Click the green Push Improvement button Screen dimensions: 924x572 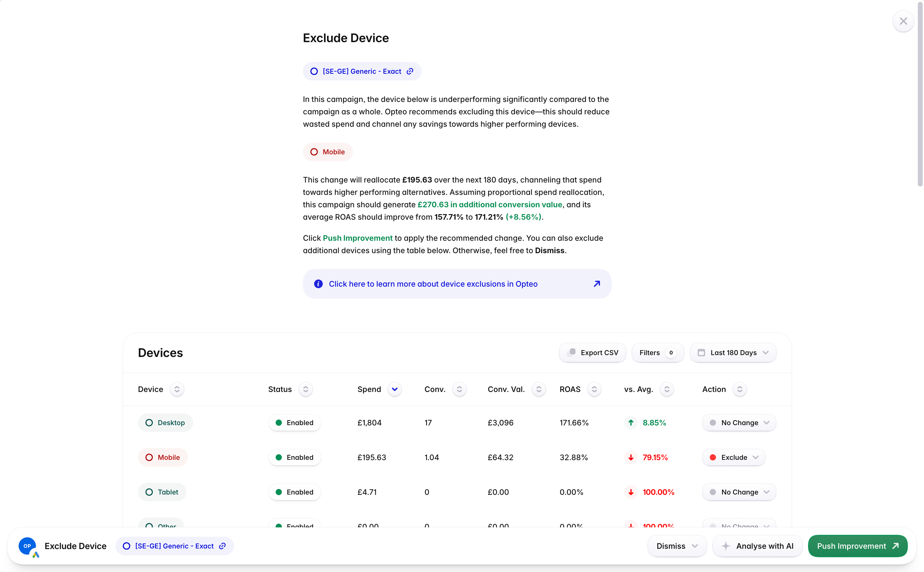857,546
